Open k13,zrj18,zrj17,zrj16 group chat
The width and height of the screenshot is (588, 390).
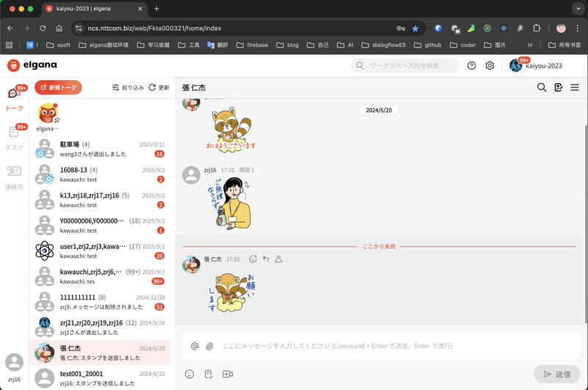[100, 200]
